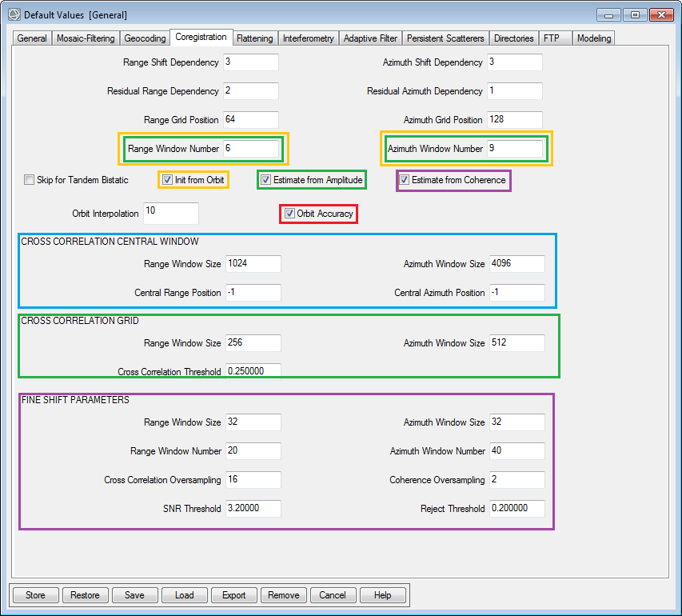Focus the Cross Correlation Threshold field
Viewport: 682px width, 616px height.
253,371
